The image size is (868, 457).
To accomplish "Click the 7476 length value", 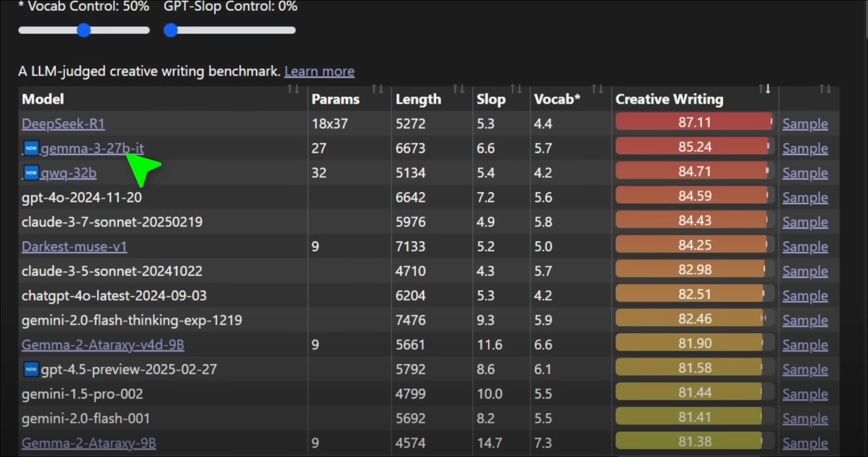I will click(411, 320).
